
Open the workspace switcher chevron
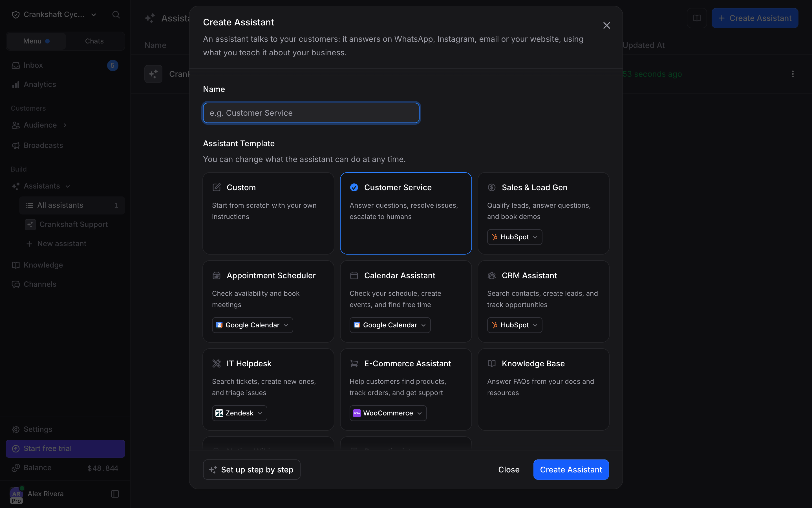tap(94, 14)
